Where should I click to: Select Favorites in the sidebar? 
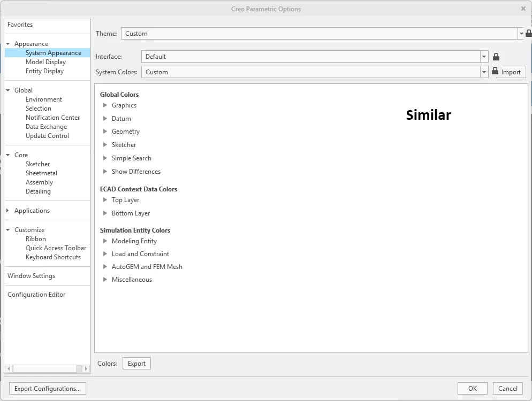point(20,25)
